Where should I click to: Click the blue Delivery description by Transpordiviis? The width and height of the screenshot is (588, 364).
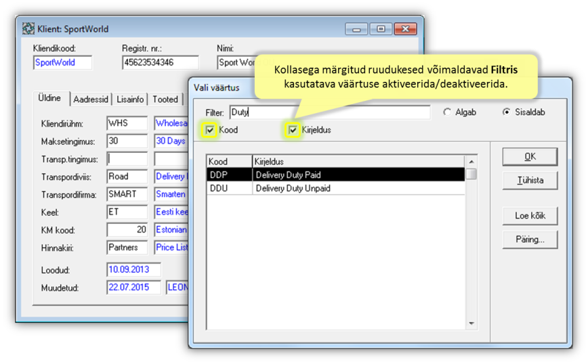coord(171,177)
